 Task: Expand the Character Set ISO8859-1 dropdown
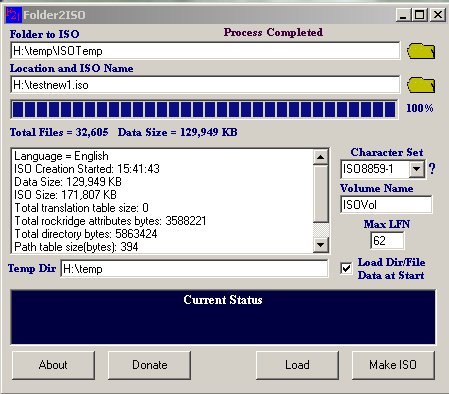(416, 169)
